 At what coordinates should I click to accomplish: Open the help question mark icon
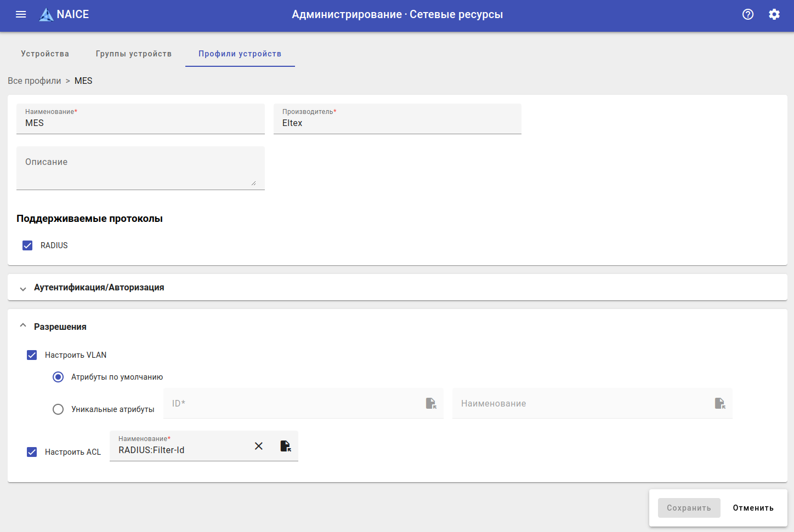(748, 15)
